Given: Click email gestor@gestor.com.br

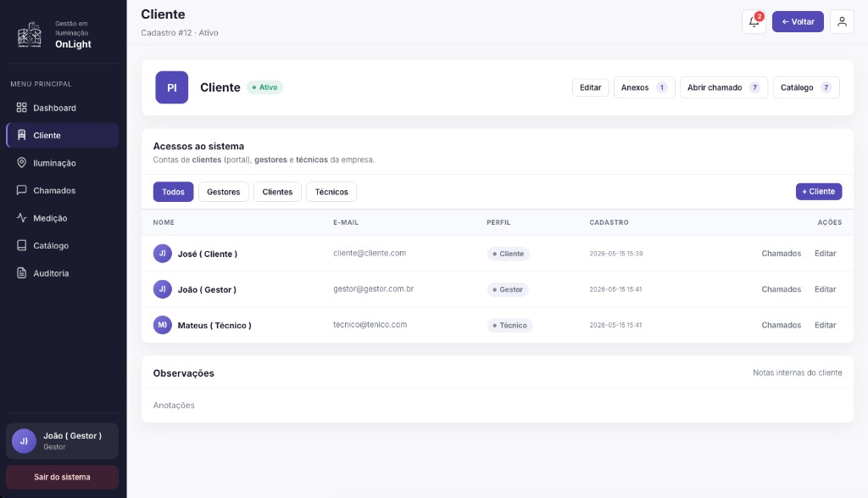Looking at the screenshot, I should point(374,289).
